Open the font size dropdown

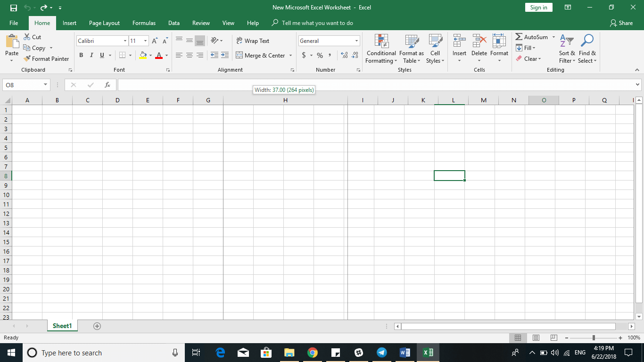tap(145, 41)
